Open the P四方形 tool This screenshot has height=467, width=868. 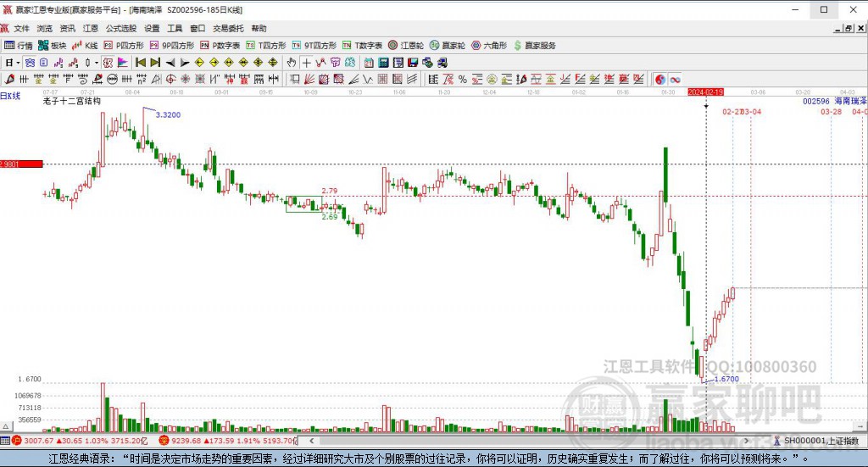point(124,46)
